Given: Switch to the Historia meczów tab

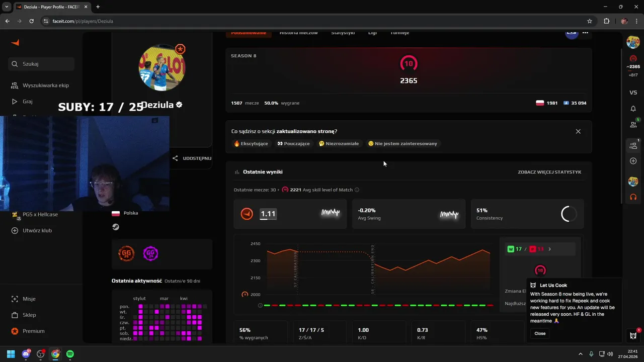Looking at the screenshot, I should [x=298, y=33].
